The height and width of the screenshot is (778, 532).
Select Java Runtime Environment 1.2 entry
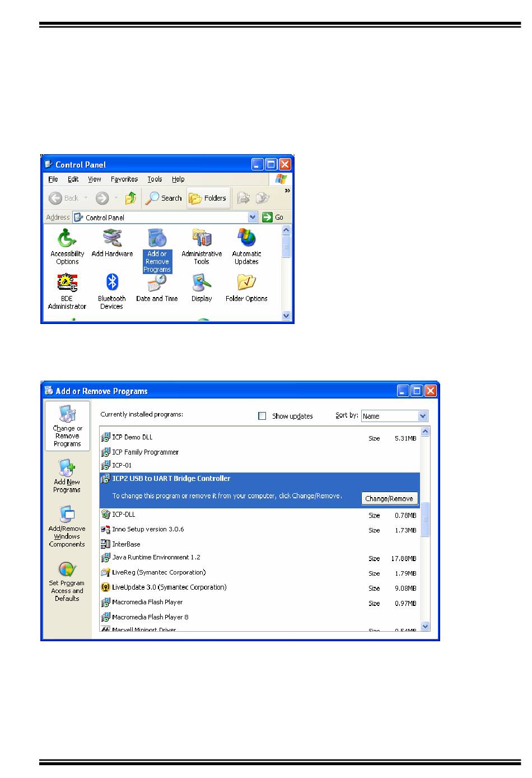point(260,558)
